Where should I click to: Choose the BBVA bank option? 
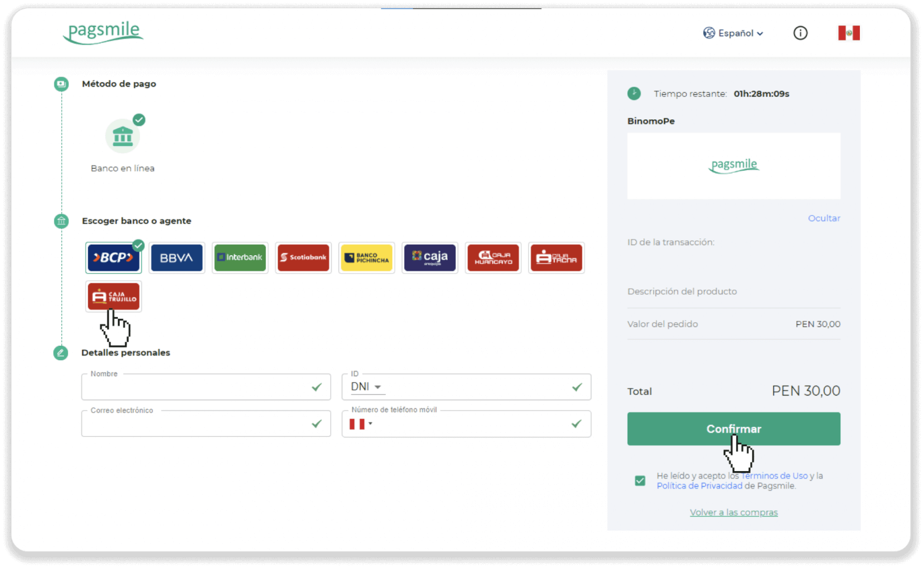(177, 257)
